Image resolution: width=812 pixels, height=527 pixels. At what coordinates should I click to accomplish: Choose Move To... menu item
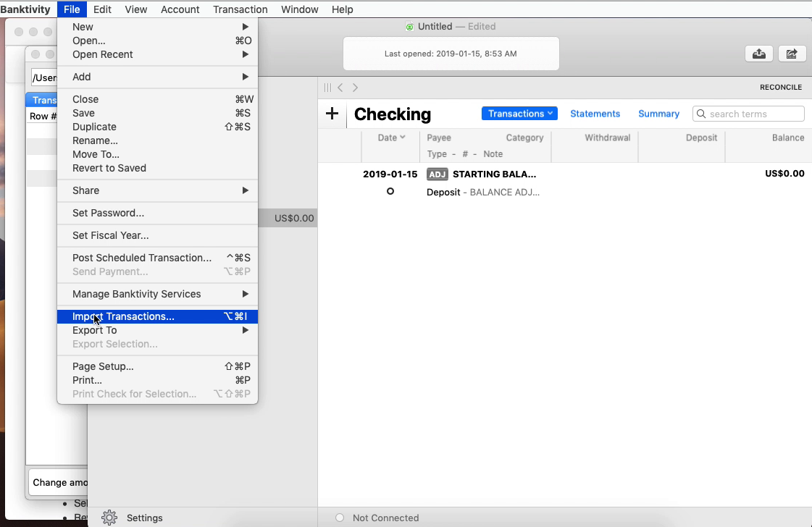pyautogui.click(x=157, y=154)
